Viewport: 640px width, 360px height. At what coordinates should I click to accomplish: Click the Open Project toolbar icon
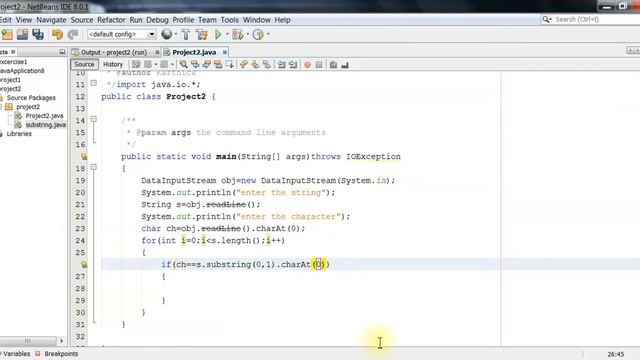pos(22,35)
